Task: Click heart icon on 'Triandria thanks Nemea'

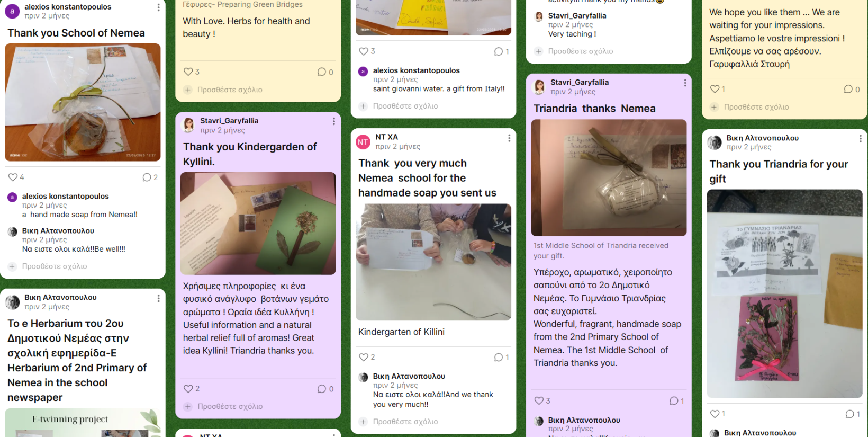Action: click(539, 401)
